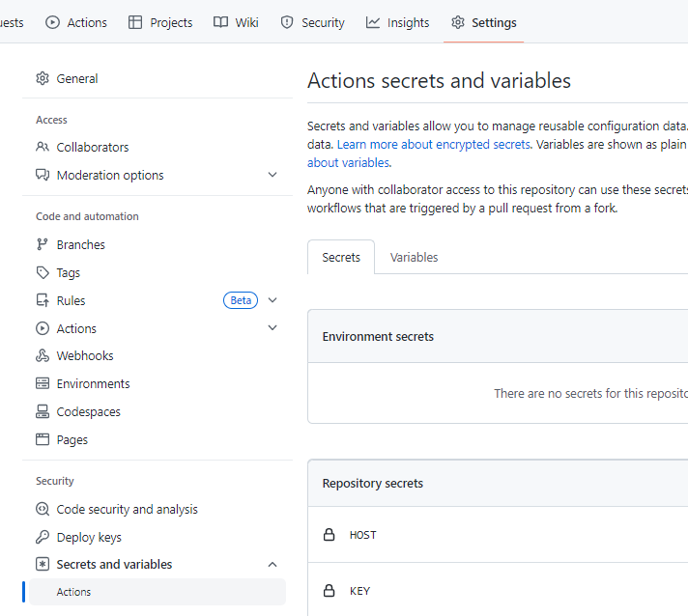The image size is (688, 616).
Task: Switch to the Variables tab
Action: click(x=414, y=258)
